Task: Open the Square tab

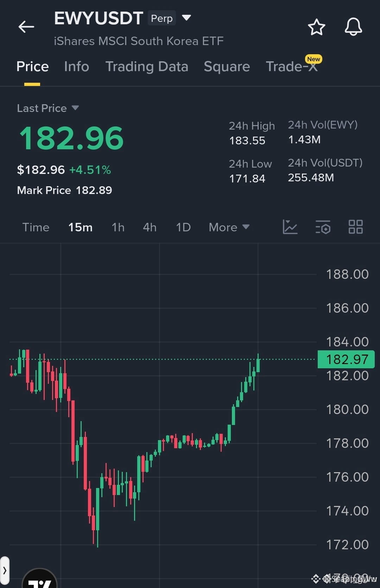Action: point(227,67)
